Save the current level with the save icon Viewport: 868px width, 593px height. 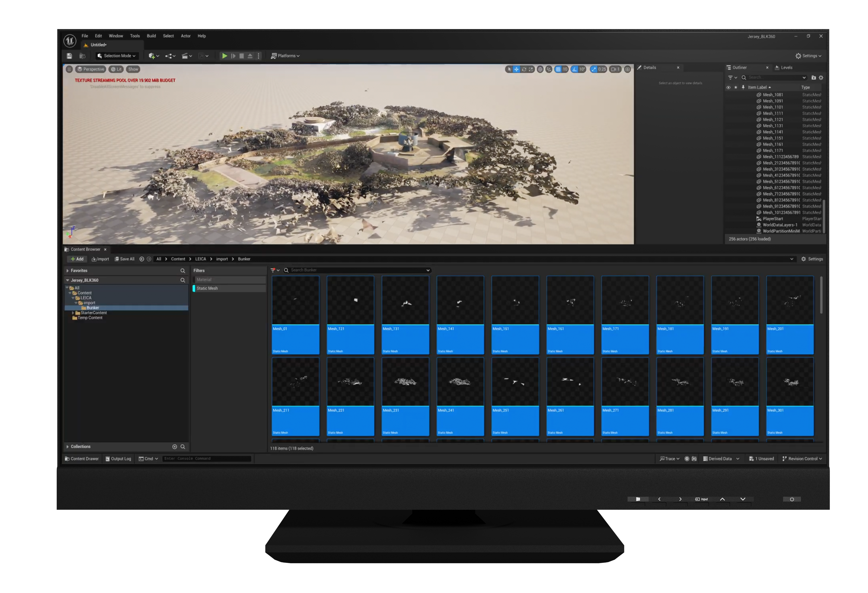click(69, 56)
